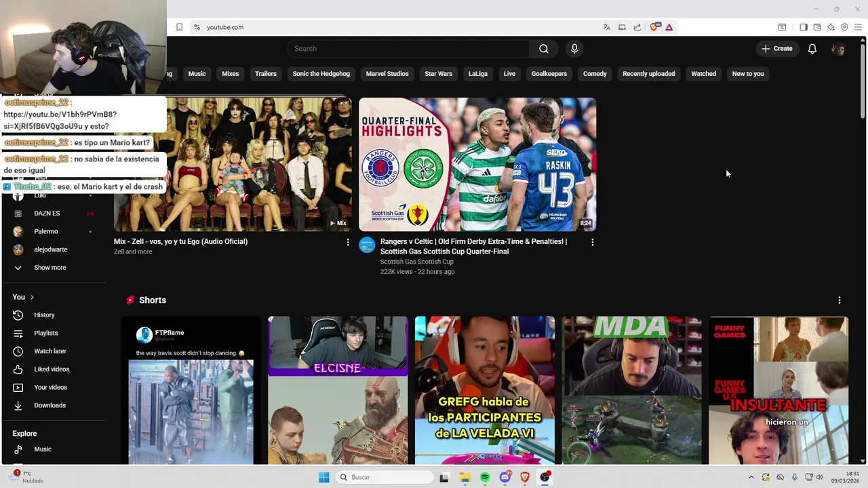
Task: Open Spotify from the Windows taskbar
Action: (x=485, y=478)
